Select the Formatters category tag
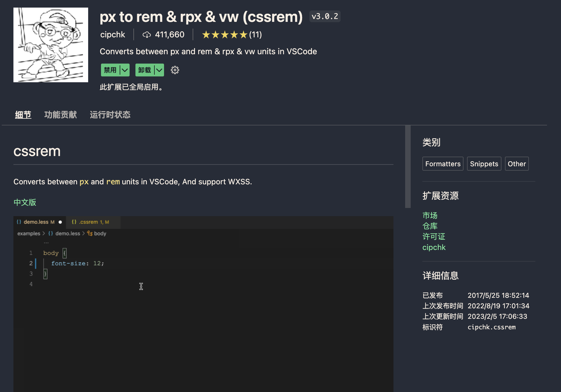 pyautogui.click(x=442, y=164)
